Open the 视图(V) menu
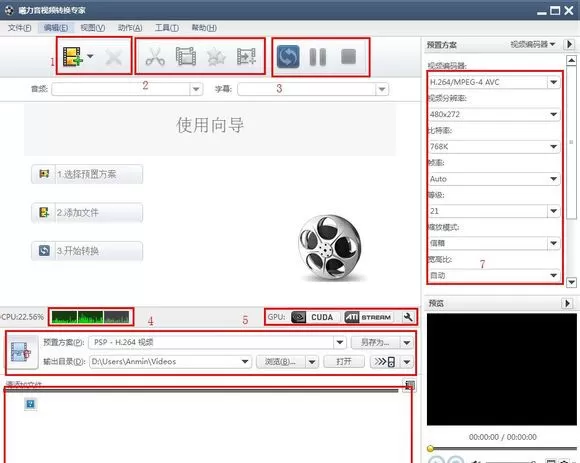580x463 pixels. [x=92, y=28]
